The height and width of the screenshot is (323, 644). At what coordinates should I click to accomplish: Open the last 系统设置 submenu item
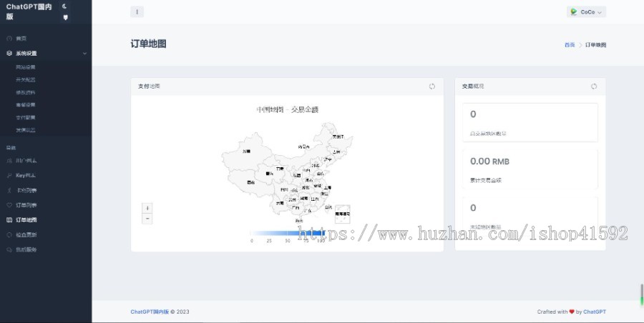click(26, 129)
